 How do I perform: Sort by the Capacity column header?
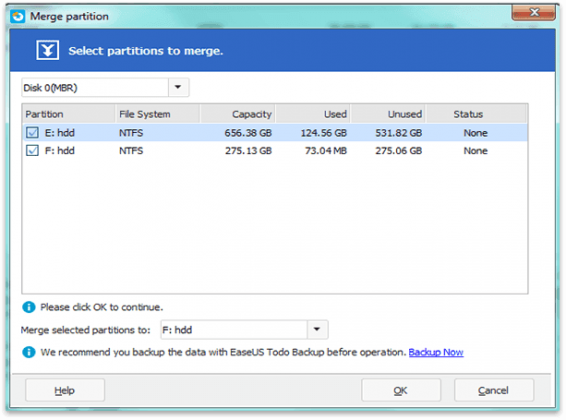(238, 114)
